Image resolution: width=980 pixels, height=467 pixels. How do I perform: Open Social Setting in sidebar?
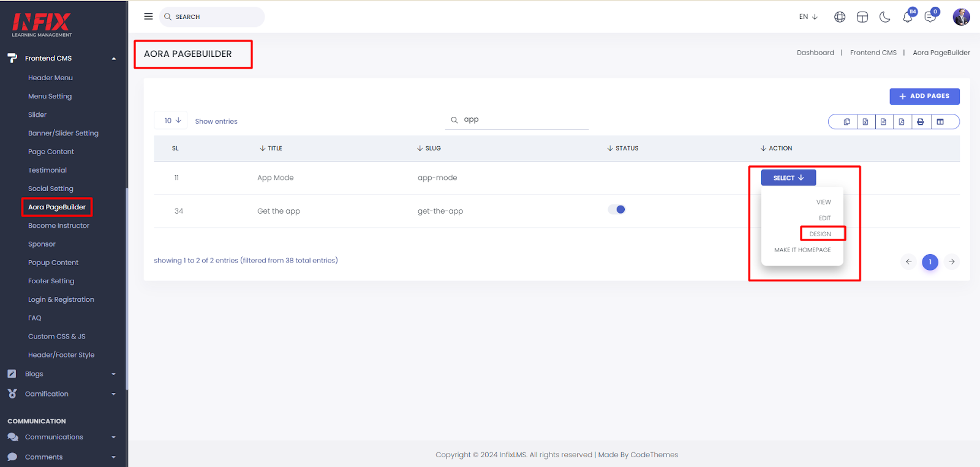(51, 189)
